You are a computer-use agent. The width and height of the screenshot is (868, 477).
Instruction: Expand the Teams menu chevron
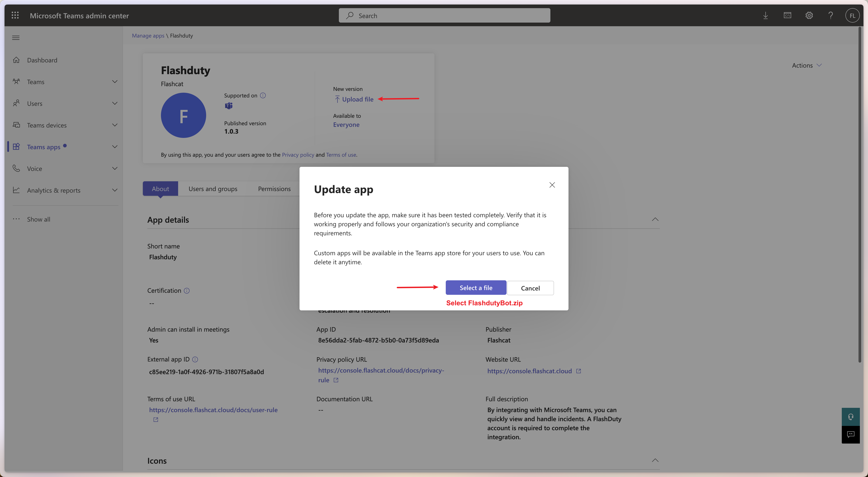(115, 82)
